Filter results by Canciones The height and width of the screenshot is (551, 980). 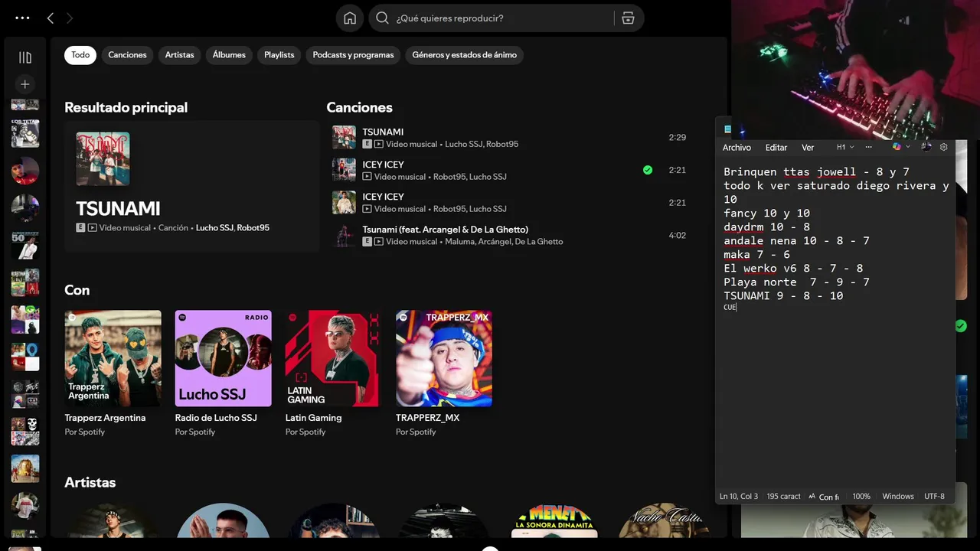tap(127, 55)
